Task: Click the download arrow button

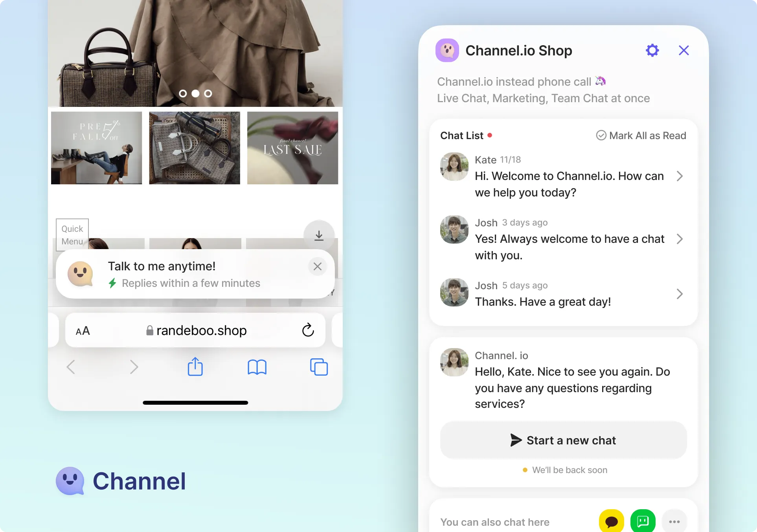Action: tap(319, 235)
